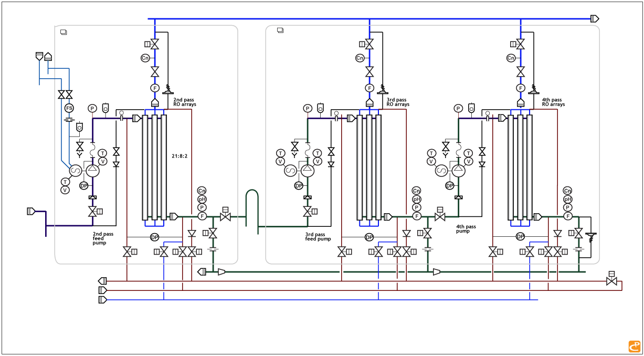Viewport: 644px width, 356px height.
Task: Select the inlet connector feeding the 2nd pass pump
Action: pos(31,212)
